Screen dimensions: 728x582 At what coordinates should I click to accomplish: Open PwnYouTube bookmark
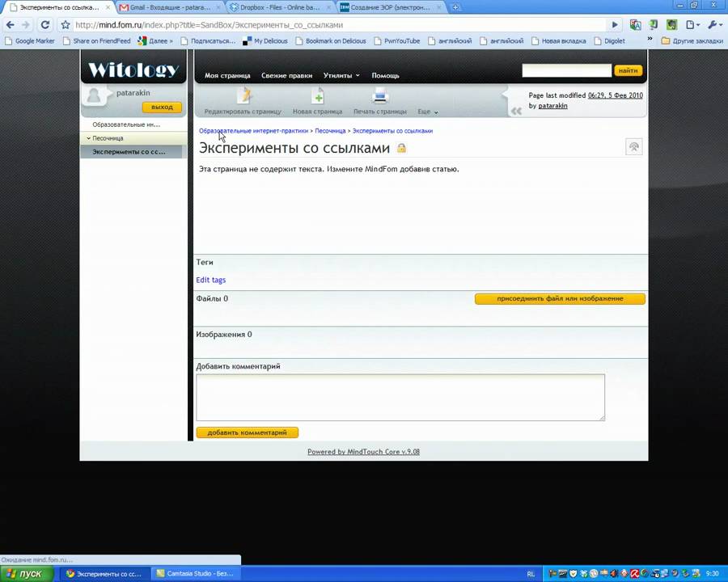pos(397,41)
